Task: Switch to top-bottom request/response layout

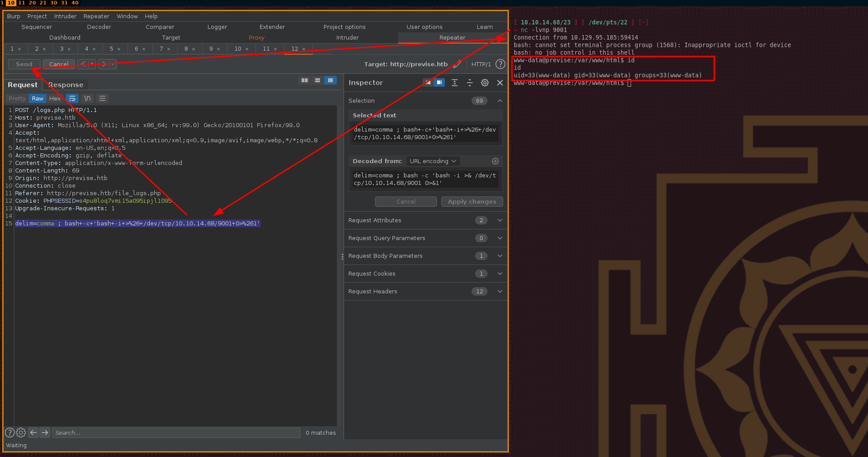Action: point(317,80)
